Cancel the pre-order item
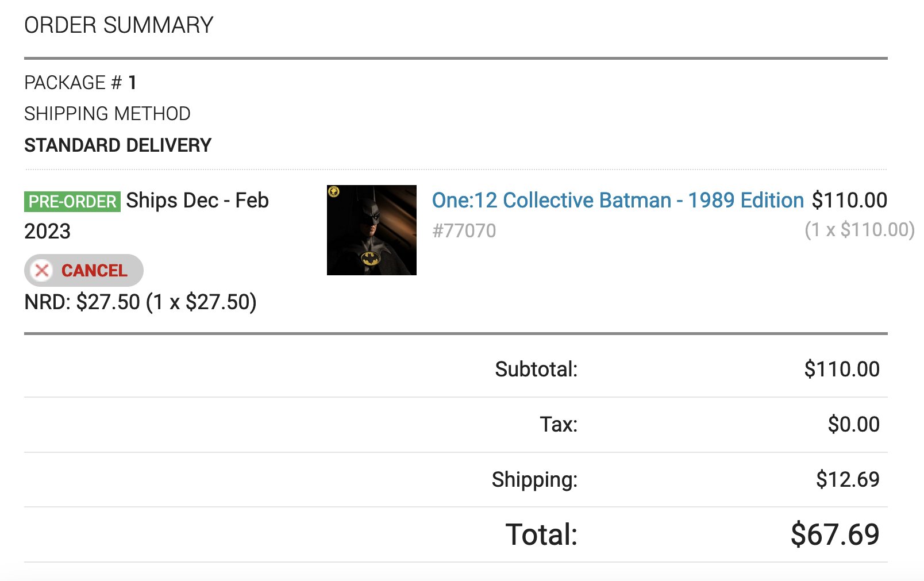 pos(84,270)
